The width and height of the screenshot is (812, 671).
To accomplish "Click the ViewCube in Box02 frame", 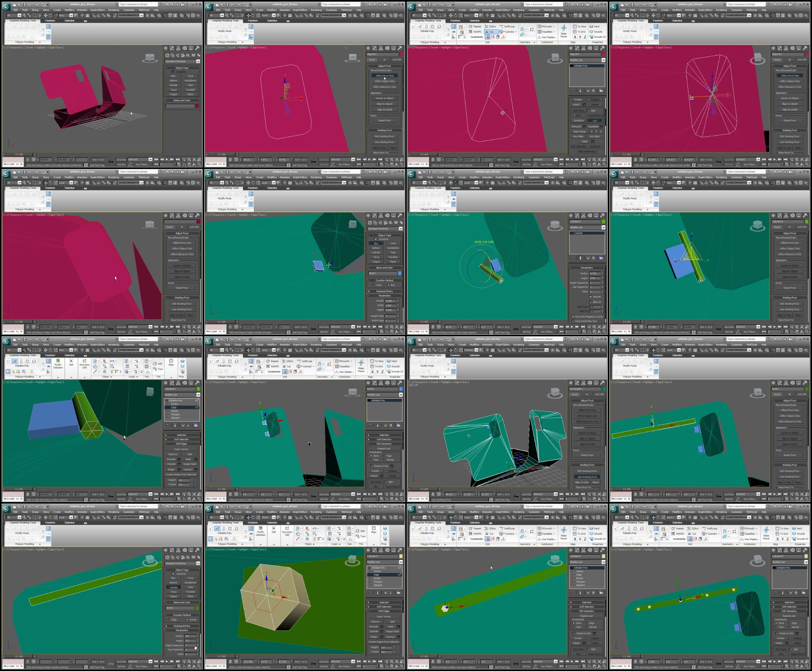I will coord(352,392).
